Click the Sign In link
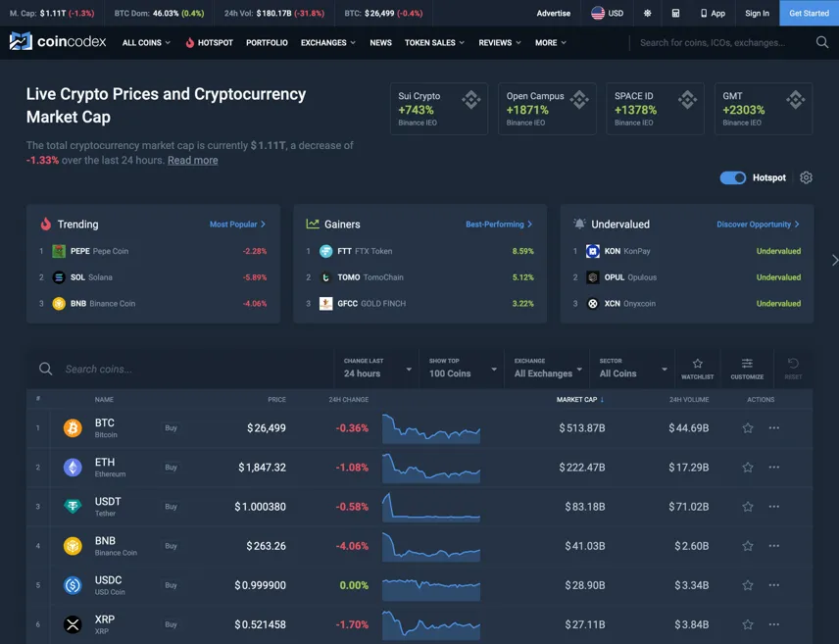The height and width of the screenshot is (644, 839). (x=757, y=14)
